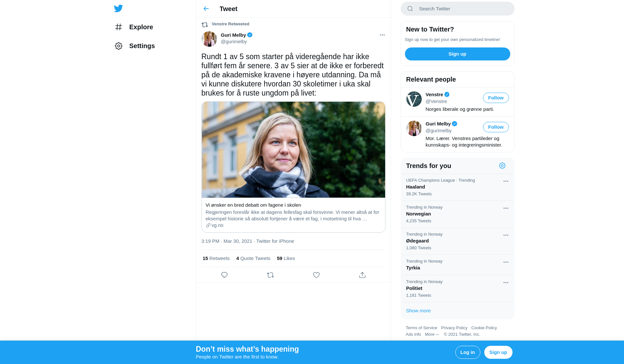
Task: View the 59 Likes list
Action: point(286,258)
